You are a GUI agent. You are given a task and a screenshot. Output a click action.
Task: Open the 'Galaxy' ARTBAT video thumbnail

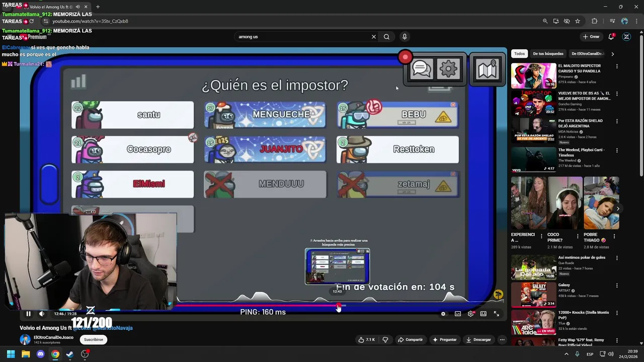click(533, 295)
